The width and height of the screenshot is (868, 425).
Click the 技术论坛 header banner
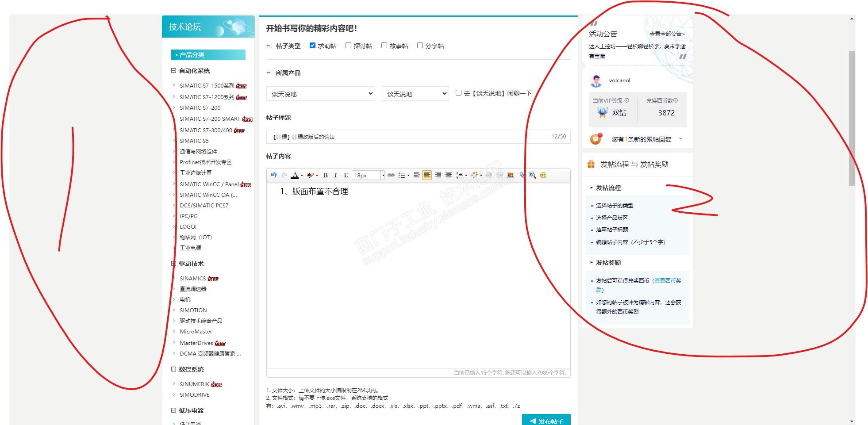click(208, 27)
